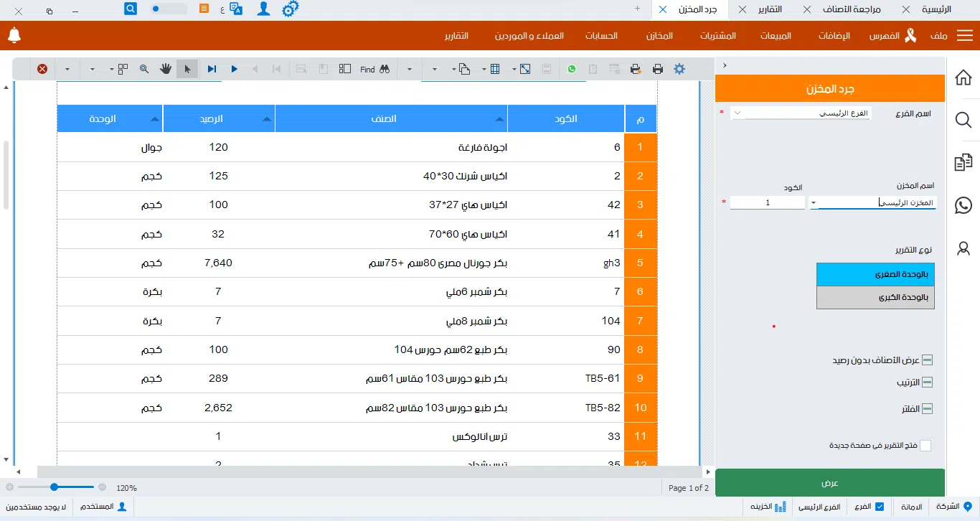Select the بالوحدة الكبرى report type
This screenshot has width=980, height=521.
pyautogui.click(x=875, y=297)
